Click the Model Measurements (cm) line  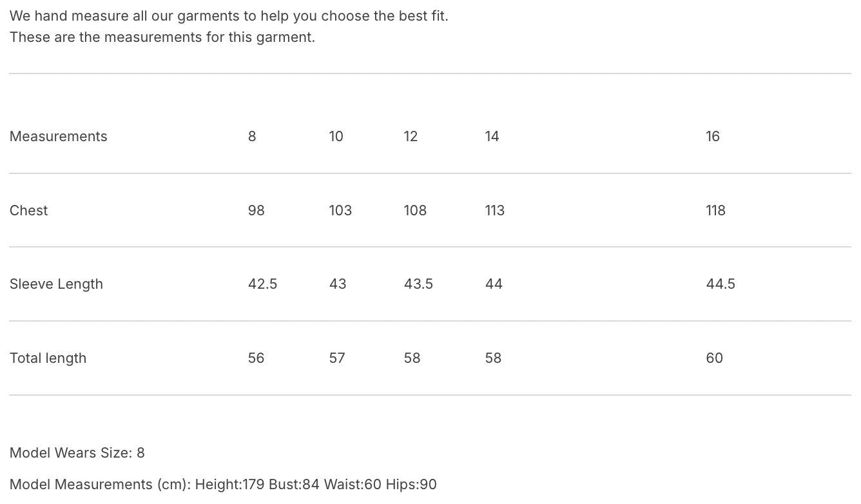[223, 485]
